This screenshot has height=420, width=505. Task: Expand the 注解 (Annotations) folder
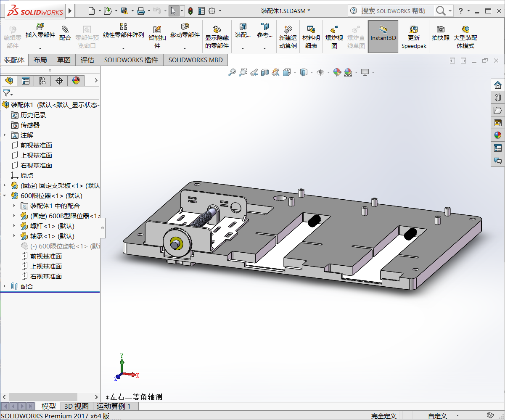click(x=5, y=135)
